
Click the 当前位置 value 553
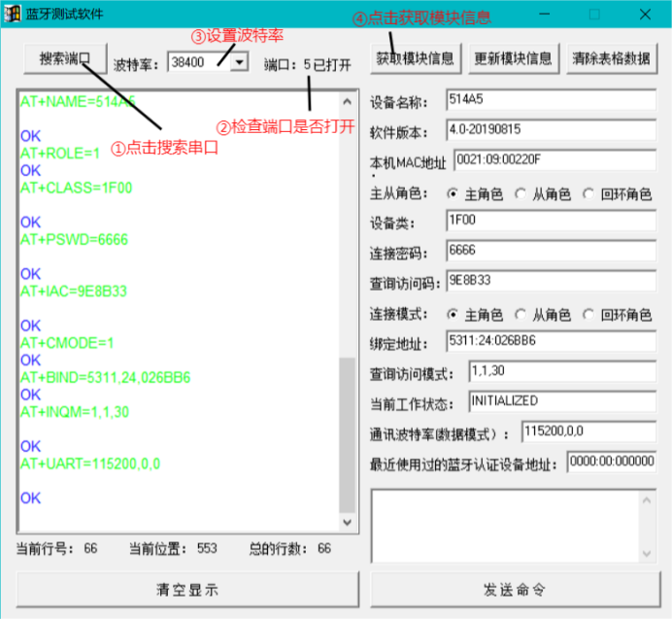coord(207,549)
